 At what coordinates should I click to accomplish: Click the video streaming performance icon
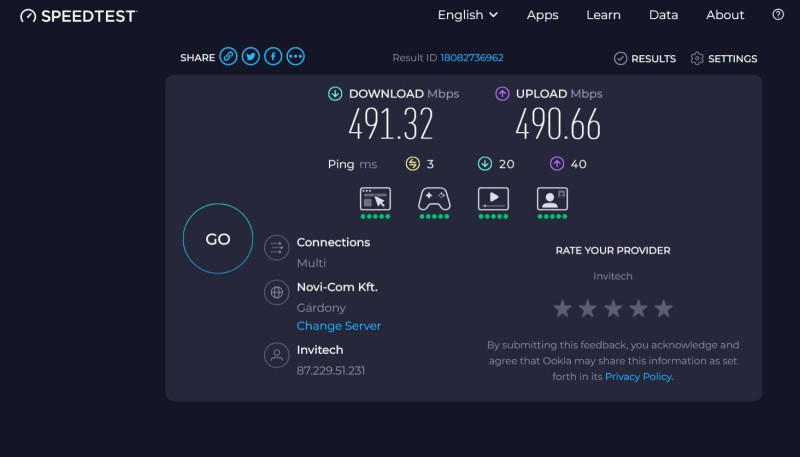pos(493,199)
